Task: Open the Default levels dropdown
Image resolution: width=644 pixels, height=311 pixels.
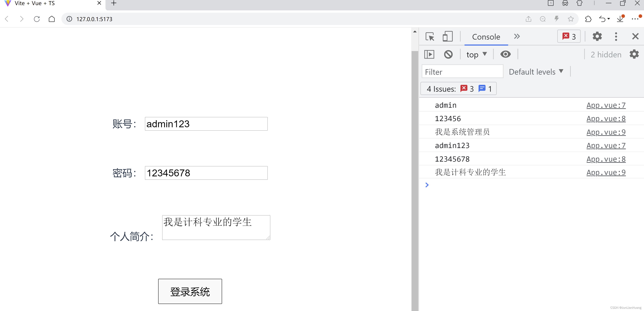Action: (536, 72)
